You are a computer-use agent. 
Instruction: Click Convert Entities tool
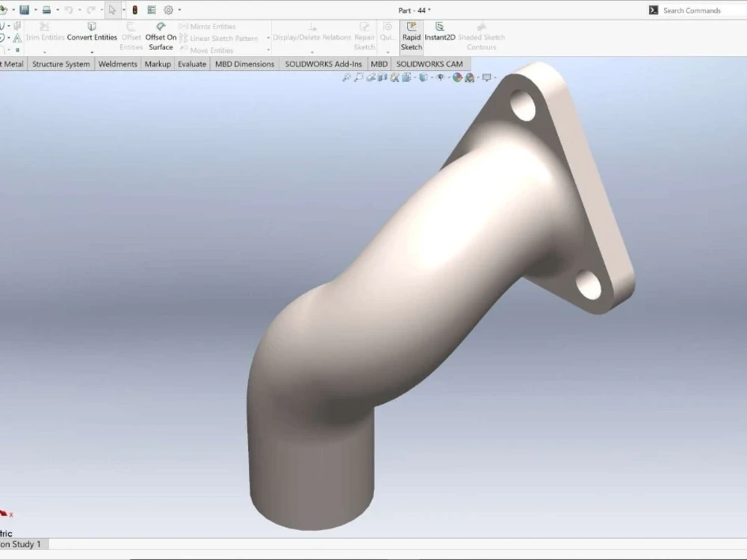(92, 32)
